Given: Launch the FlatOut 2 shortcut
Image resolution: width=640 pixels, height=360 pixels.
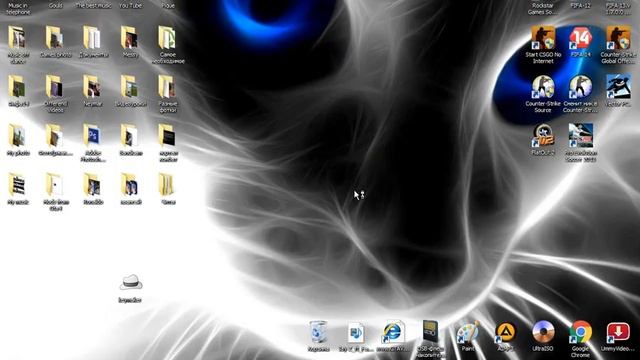Looking at the screenshot, I should [x=543, y=140].
